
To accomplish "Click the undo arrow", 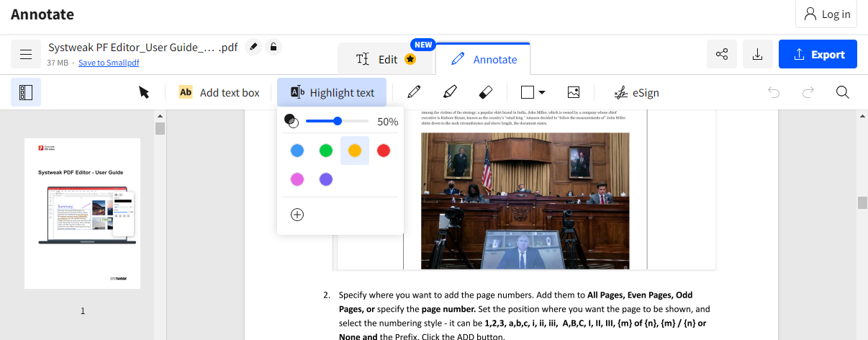I will 774,92.
